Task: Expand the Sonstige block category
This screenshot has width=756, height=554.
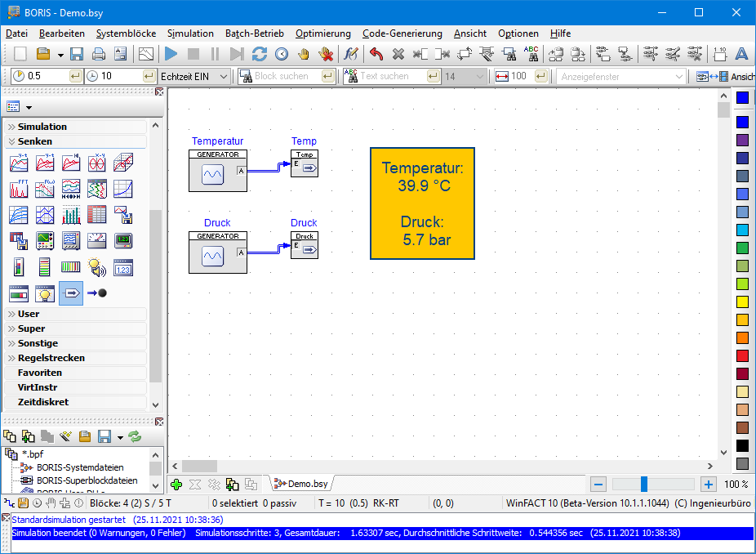Action: pos(75,343)
